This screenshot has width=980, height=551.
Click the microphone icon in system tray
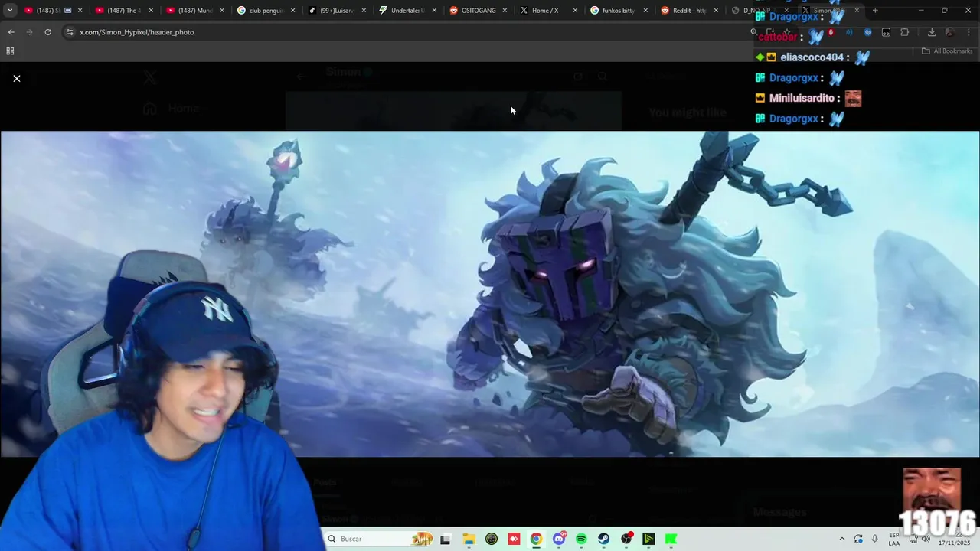tap(874, 539)
